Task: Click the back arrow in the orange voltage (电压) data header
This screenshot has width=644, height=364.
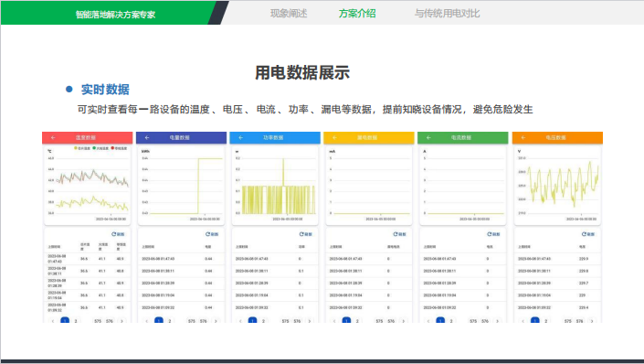Action: (x=523, y=138)
